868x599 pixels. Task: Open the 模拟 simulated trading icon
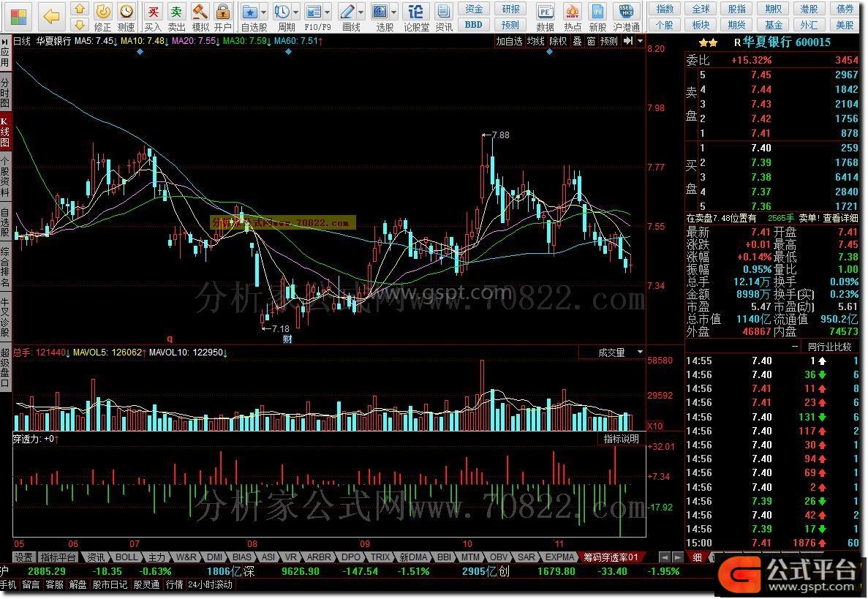point(200,17)
